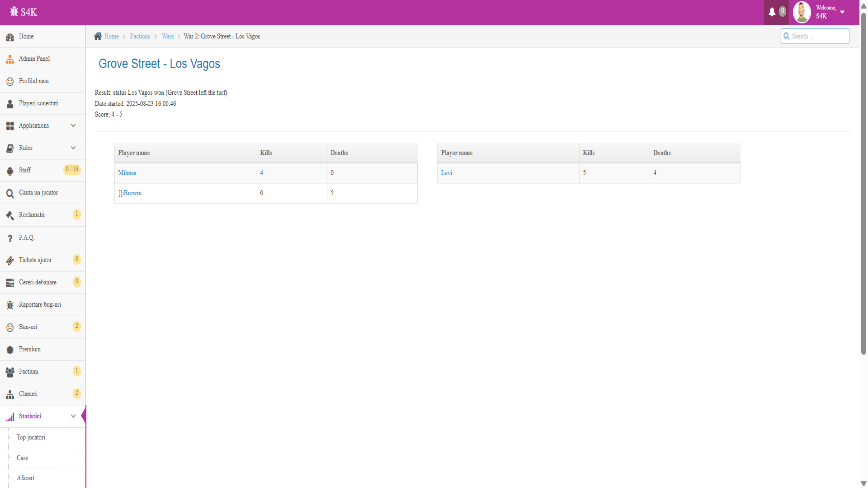Click the Cauta un jucator magnifier icon
Viewport: 868px width, 488px height.
click(10, 193)
